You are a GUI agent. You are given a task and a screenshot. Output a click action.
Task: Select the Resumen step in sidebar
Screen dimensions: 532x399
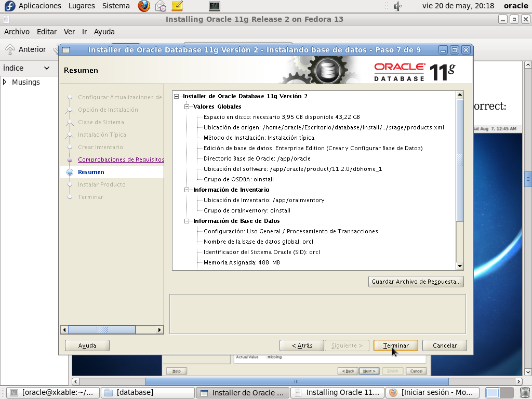pos(91,172)
